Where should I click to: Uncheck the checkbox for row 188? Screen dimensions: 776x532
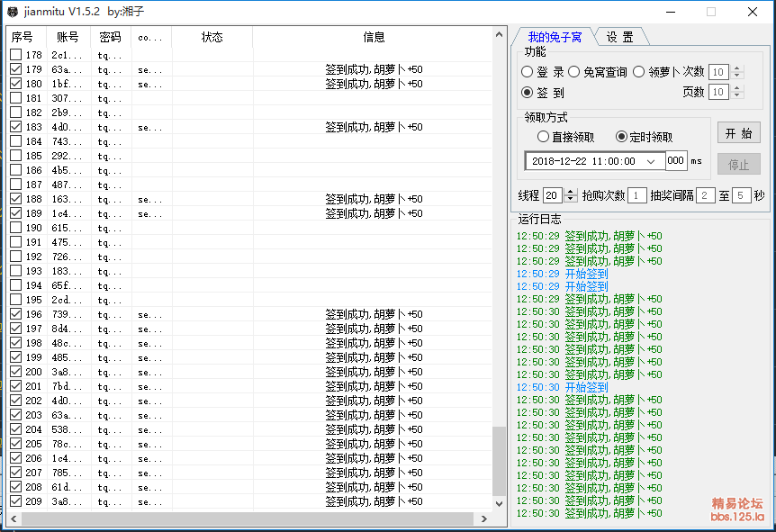click(x=16, y=198)
